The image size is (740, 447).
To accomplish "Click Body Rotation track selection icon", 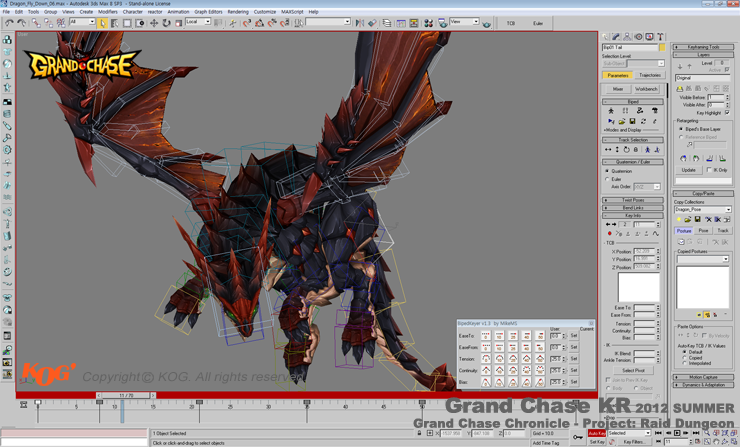I will point(626,150).
